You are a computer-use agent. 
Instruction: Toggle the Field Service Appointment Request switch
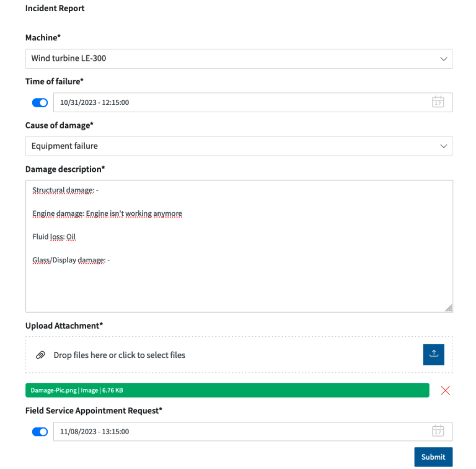[40, 431]
